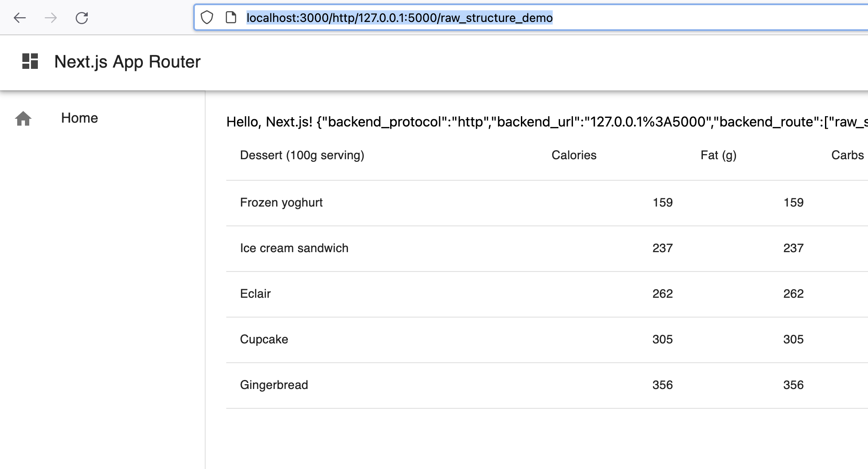
Task: Select the Gingerbread row name
Action: pyautogui.click(x=274, y=385)
